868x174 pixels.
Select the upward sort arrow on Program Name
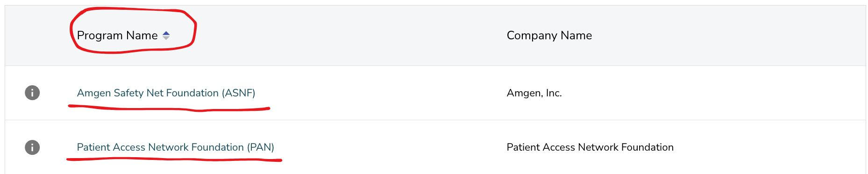(166, 33)
